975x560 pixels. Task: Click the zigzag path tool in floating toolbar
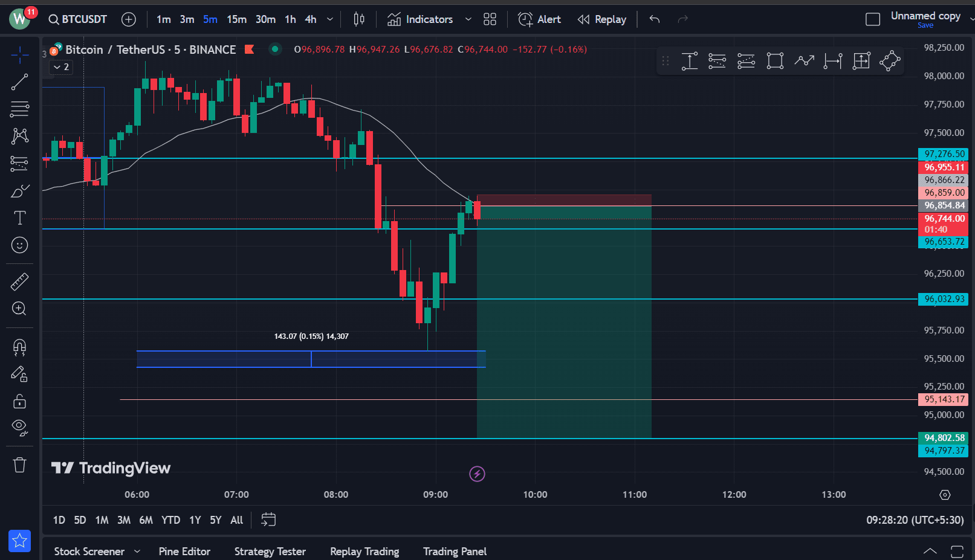pos(804,61)
